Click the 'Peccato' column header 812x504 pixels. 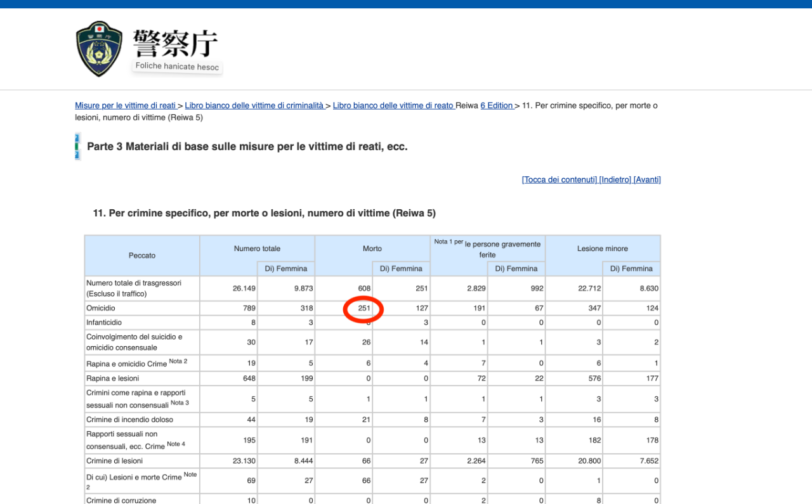tap(142, 255)
